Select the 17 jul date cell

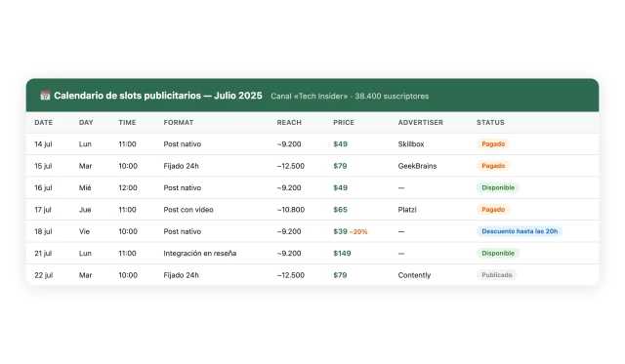pos(43,210)
